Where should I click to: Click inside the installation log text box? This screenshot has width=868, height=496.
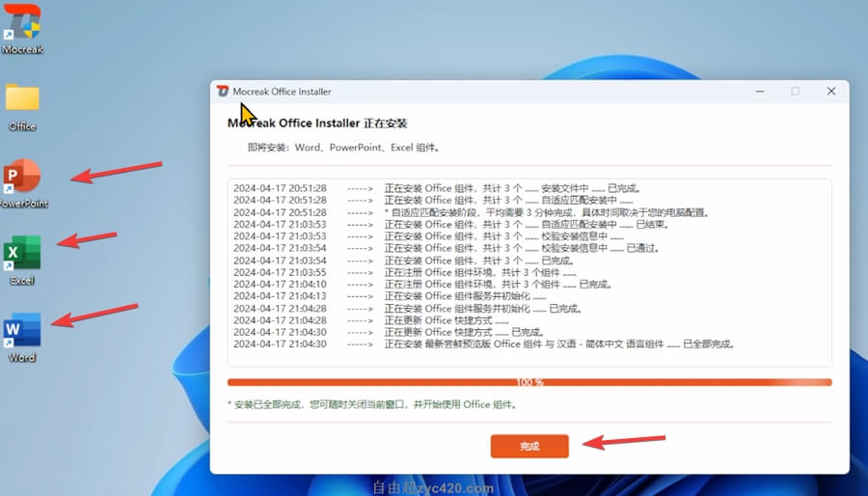coord(529,272)
